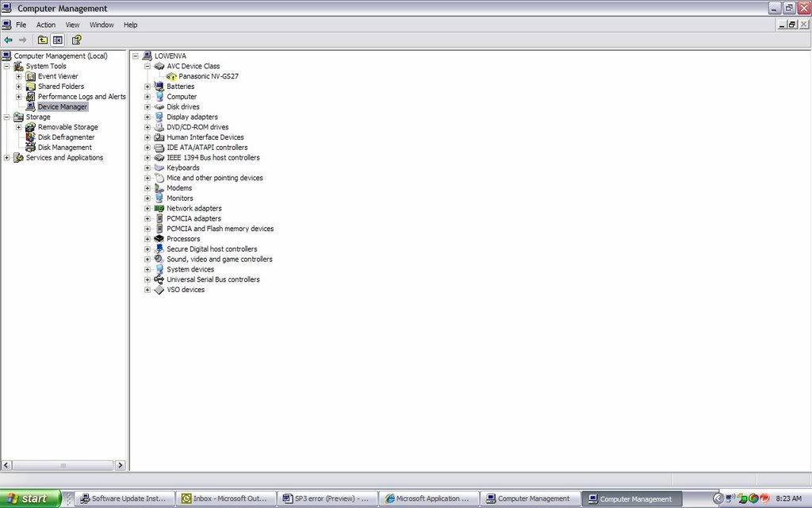Click the Network adapters icon
The height and width of the screenshot is (508, 812).
pos(159,209)
